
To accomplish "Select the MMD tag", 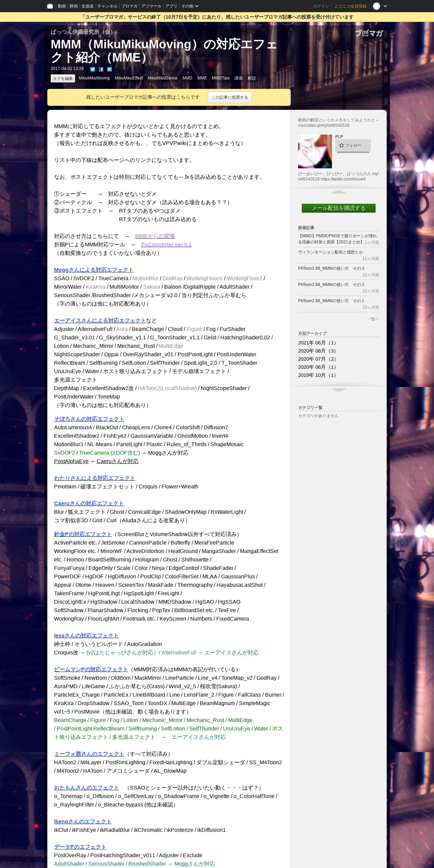I will tap(187, 78).
